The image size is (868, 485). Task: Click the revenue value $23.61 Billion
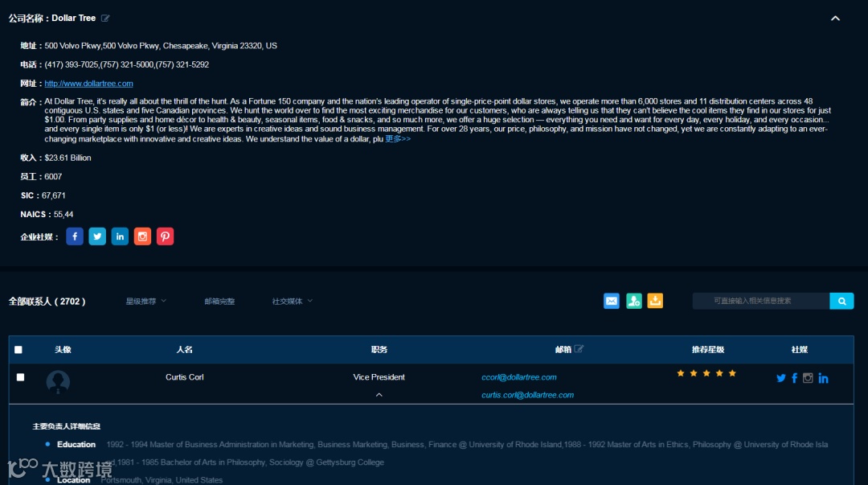tap(68, 158)
